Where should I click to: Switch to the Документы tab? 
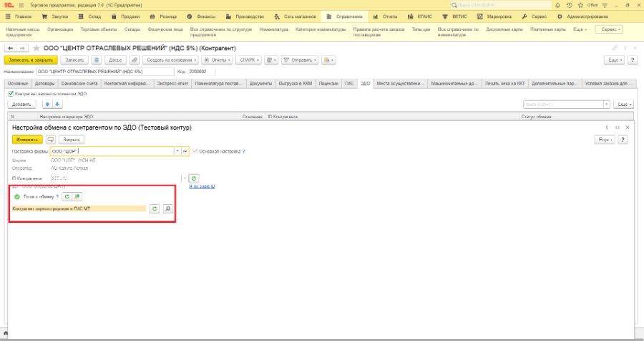pyautogui.click(x=260, y=84)
